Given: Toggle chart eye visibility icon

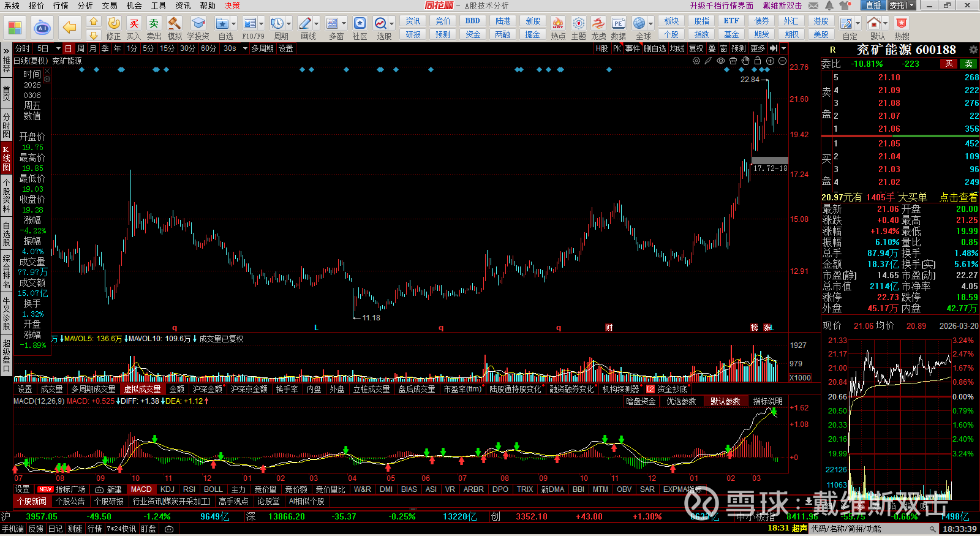Looking at the screenshot, I should pyautogui.click(x=721, y=61).
